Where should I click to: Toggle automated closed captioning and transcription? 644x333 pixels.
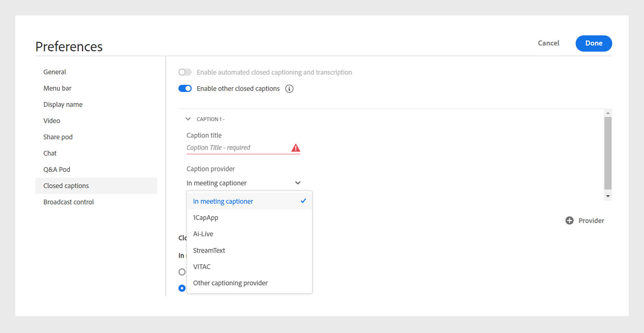pos(185,72)
